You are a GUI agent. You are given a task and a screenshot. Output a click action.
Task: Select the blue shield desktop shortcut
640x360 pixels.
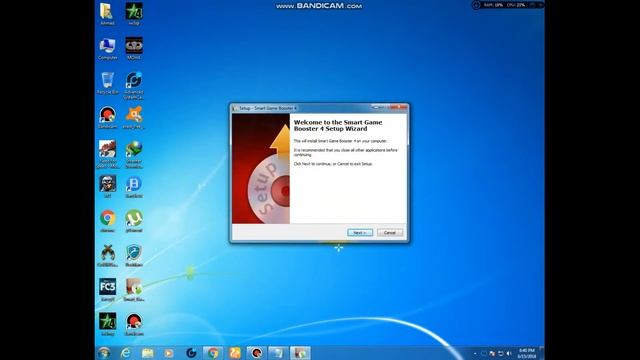pyautogui.click(x=134, y=256)
